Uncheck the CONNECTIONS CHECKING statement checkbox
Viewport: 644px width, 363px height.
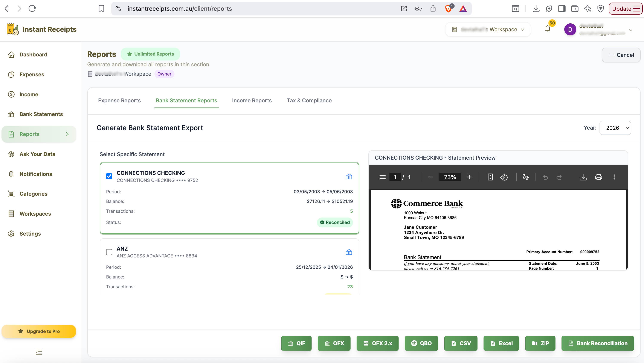pos(109,176)
